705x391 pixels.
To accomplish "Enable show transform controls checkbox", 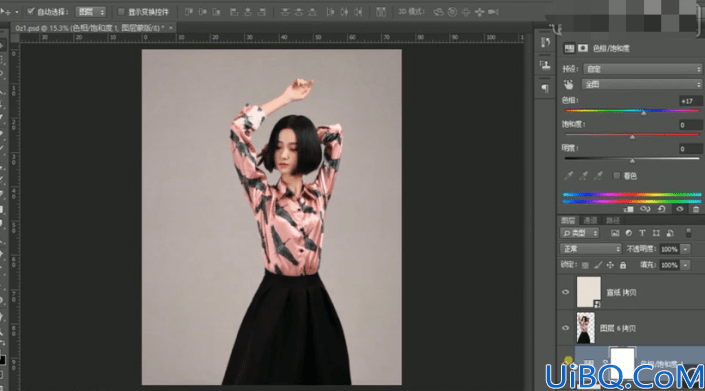I will pos(120,12).
